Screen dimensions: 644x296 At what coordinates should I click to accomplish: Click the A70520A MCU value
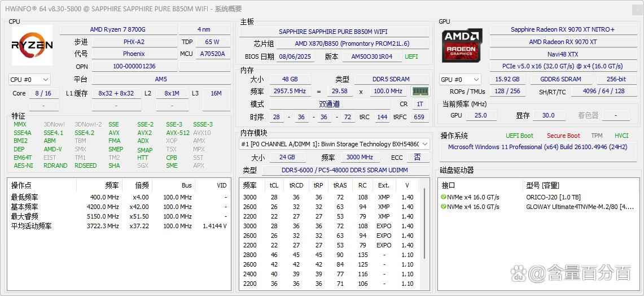tap(212, 54)
